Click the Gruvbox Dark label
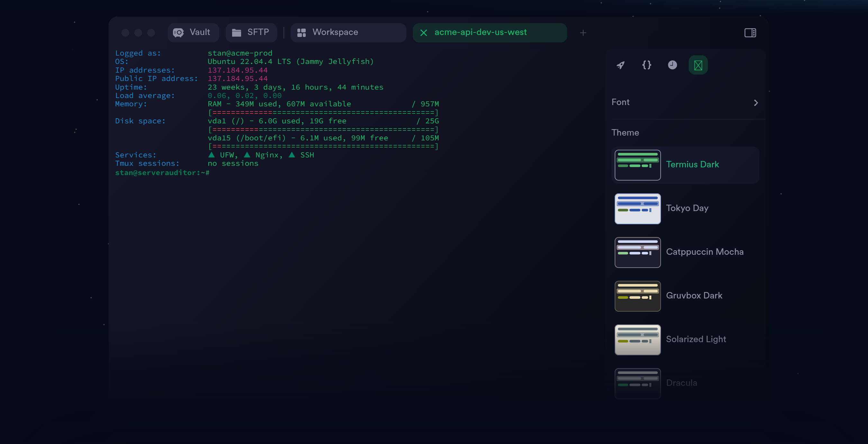 click(x=694, y=296)
